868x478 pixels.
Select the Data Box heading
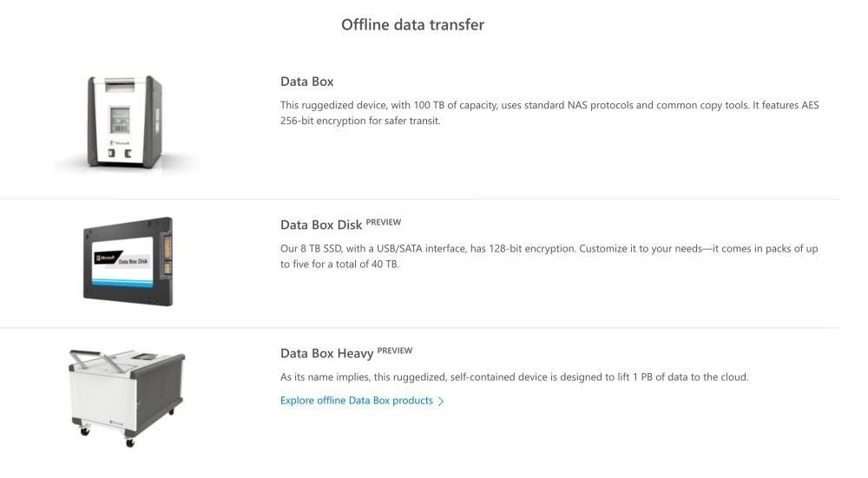click(306, 82)
